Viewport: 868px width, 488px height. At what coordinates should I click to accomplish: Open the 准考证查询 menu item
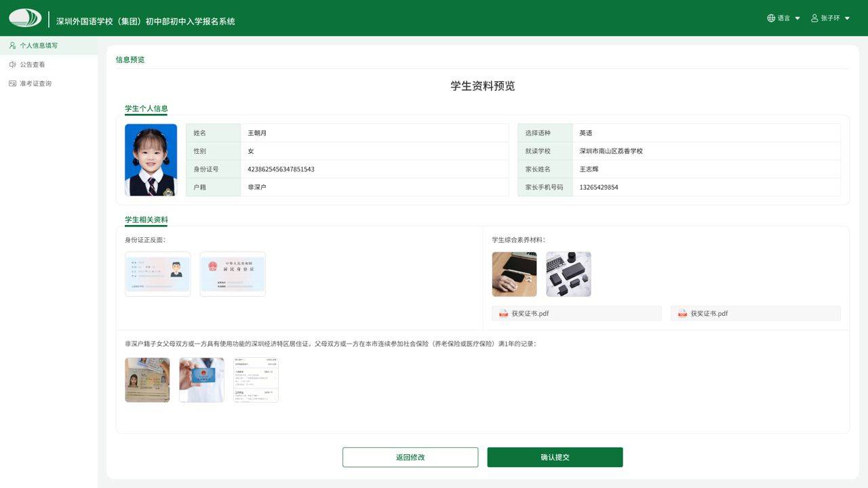click(x=49, y=83)
